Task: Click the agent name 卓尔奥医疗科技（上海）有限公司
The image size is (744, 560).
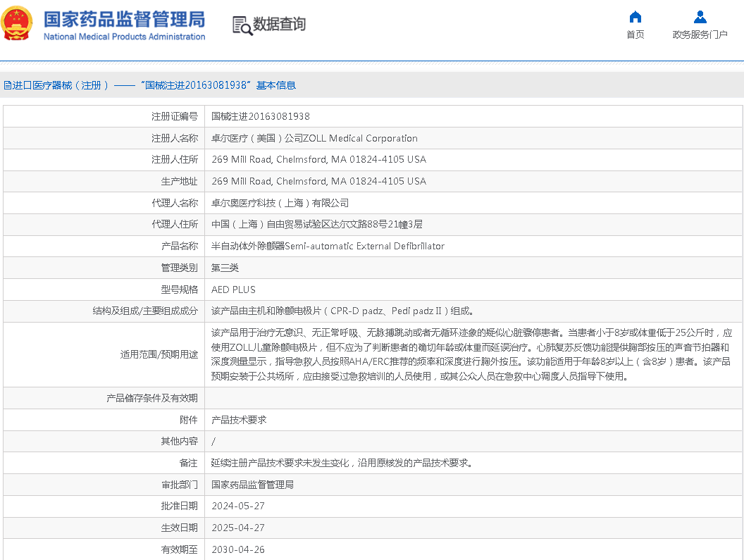Action: pyautogui.click(x=280, y=203)
